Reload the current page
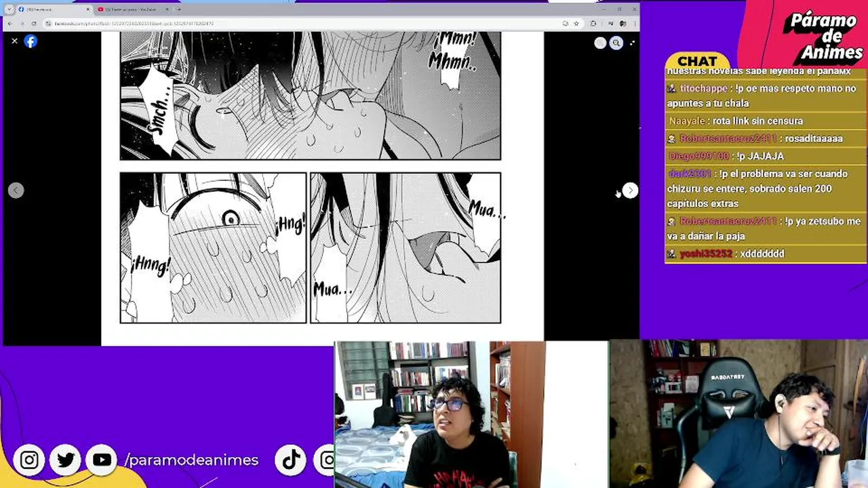Screen dimensions: 868x488 pyautogui.click(x=34, y=24)
